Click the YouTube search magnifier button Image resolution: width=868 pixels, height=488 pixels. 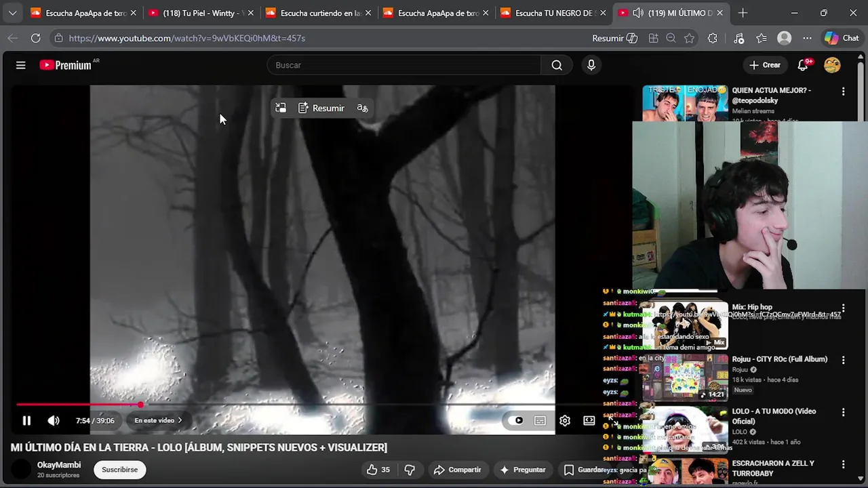tap(557, 65)
